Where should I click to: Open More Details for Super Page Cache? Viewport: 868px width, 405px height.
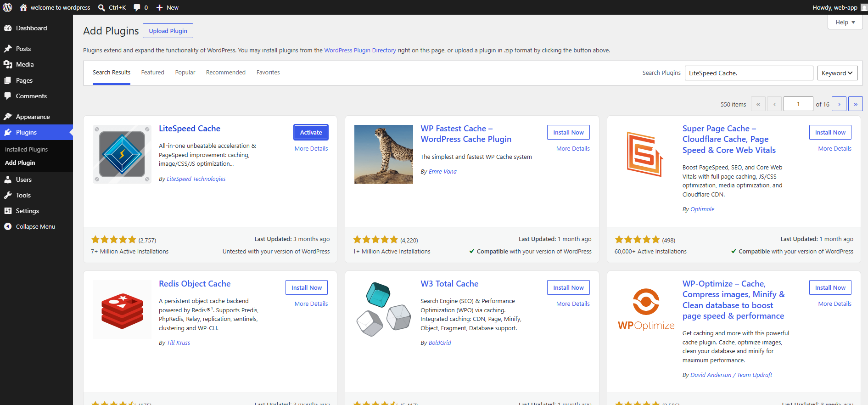[834, 148]
